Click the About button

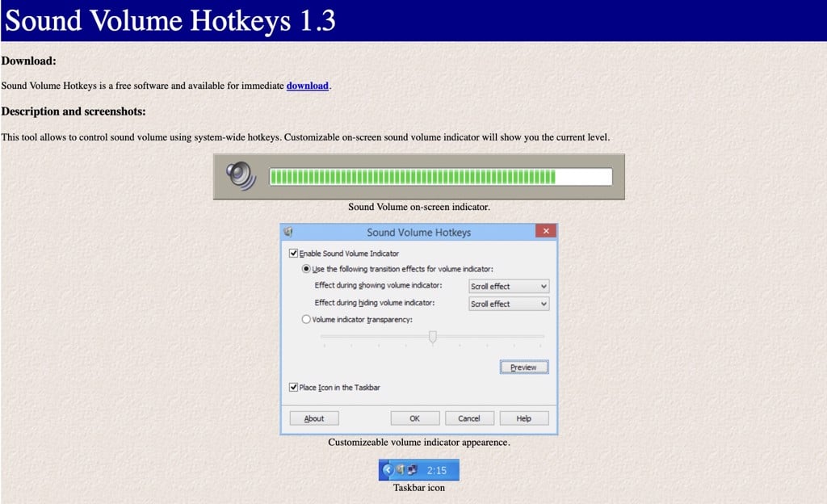(x=314, y=418)
